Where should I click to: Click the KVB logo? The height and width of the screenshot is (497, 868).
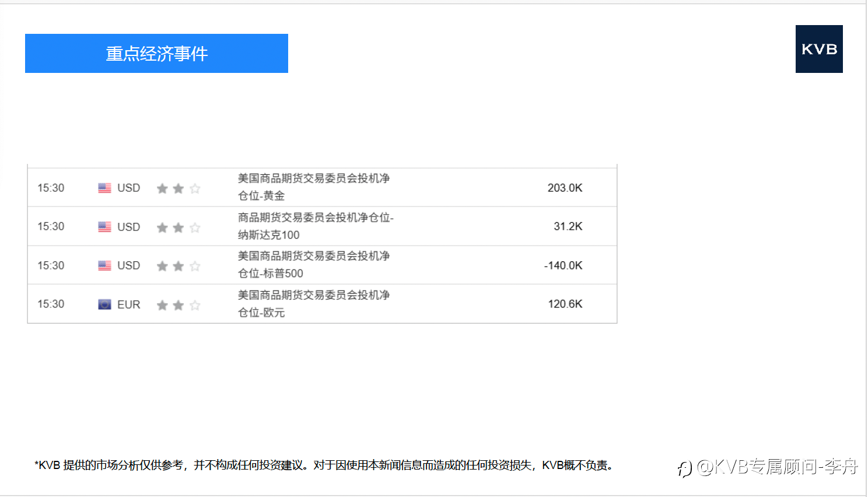pyautogui.click(x=819, y=49)
